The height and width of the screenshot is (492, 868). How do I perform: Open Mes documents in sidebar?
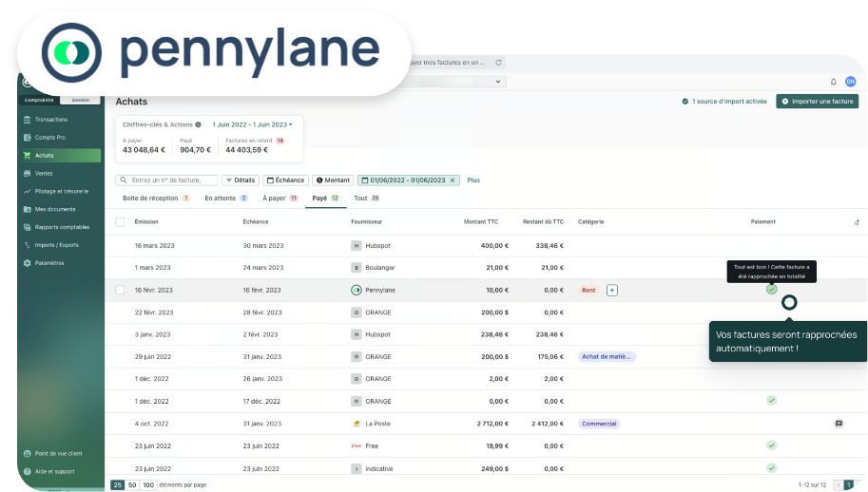[x=54, y=209]
